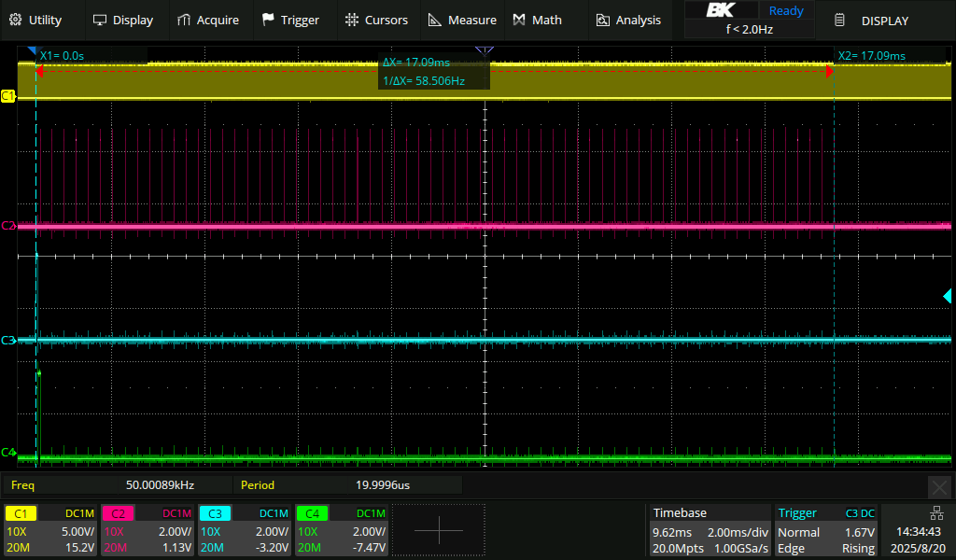Click the DISPLAY panel list icon
956x560 pixels.
(x=839, y=21)
